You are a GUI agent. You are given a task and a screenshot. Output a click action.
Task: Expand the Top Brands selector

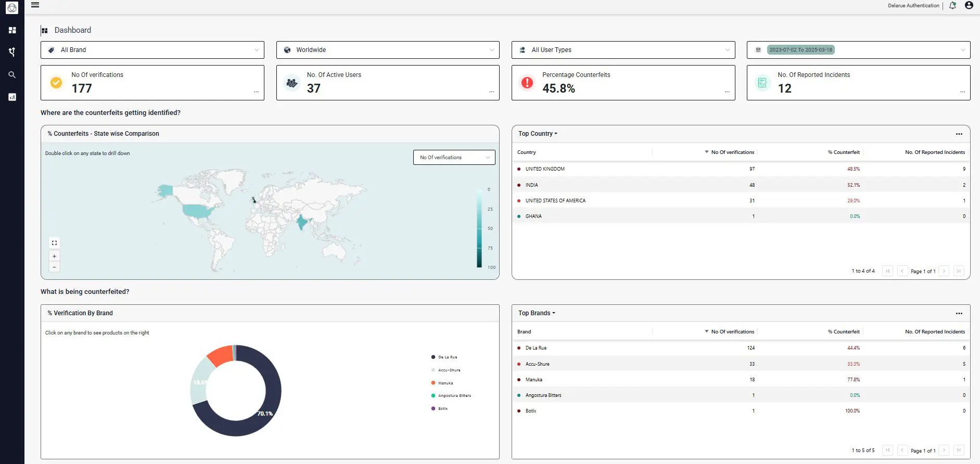pos(537,313)
